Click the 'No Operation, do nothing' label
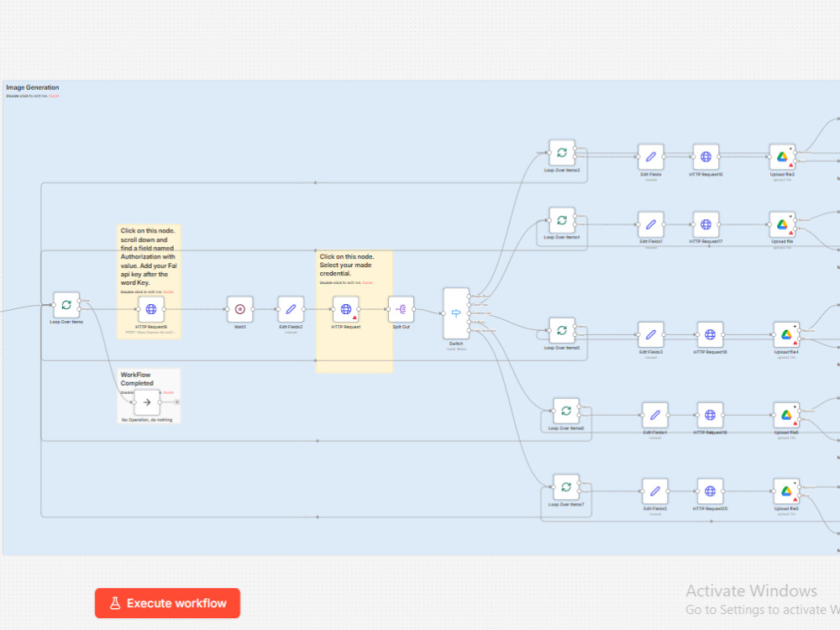Viewport: 840px width, 630px height. point(147,420)
